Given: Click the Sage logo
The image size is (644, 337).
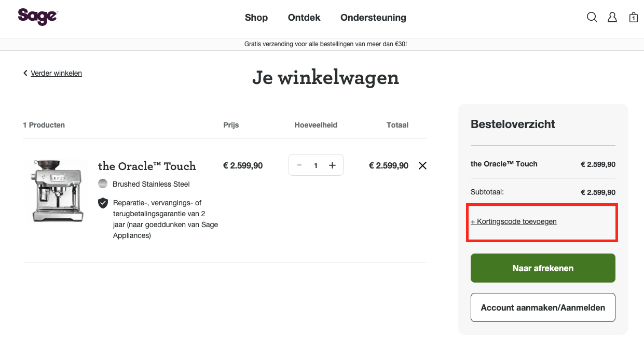Looking at the screenshot, I should coord(37,17).
